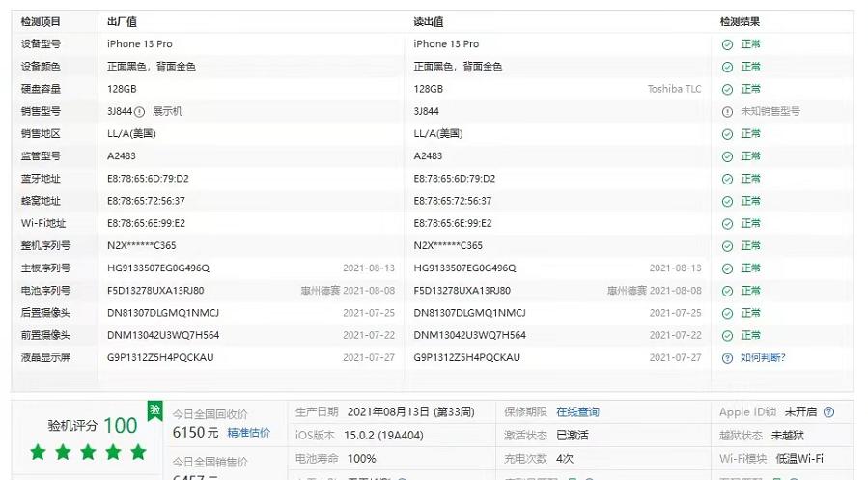Click the green check icon in 主板序列号 row

click(727, 269)
